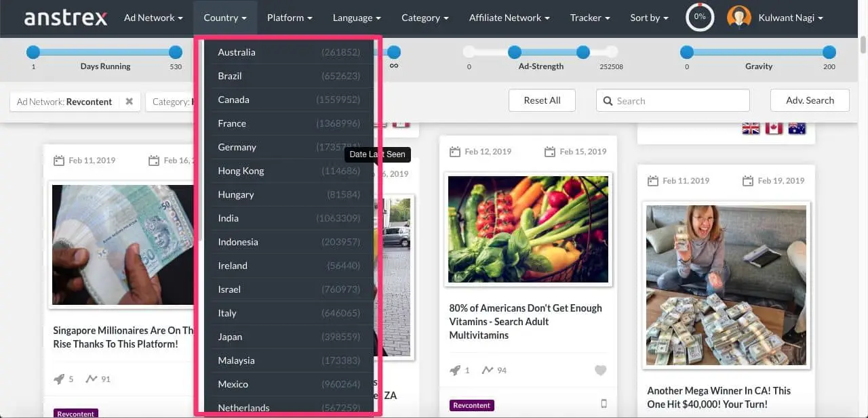The height and width of the screenshot is (418, 868).
Task: Open the woman with cash ad image
Action: point(727,285)
